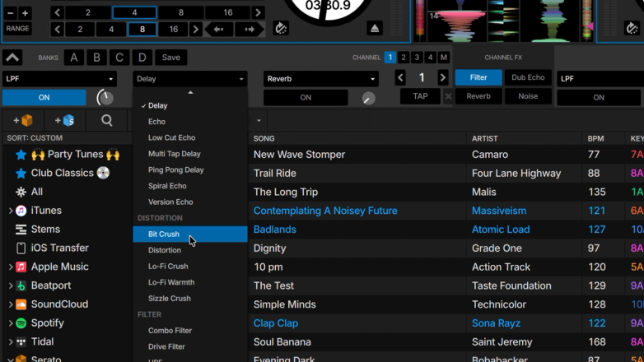Viewport: 644px width, 362px height.
Task: Click the Beatport icon
Action: click(21, 285)
